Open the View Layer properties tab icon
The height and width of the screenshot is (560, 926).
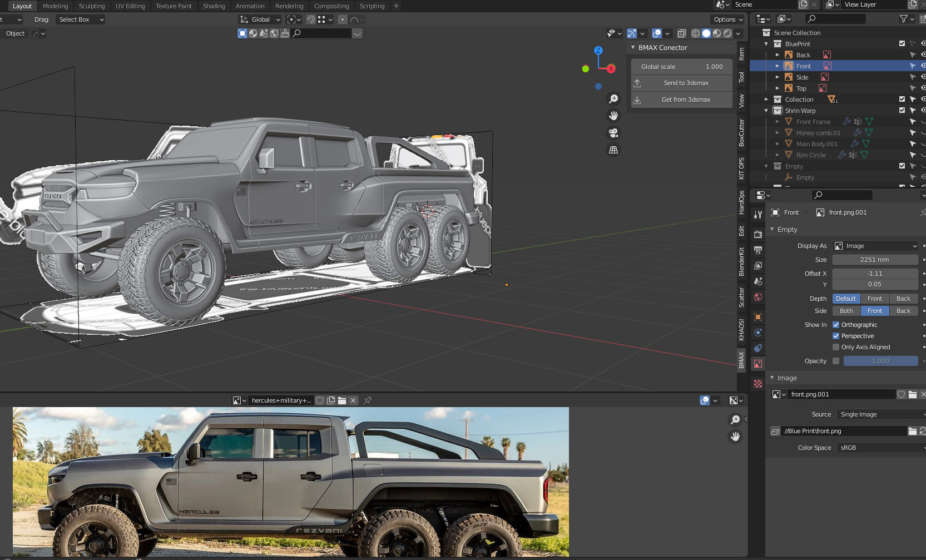pyautogui.click(x=757, y=266)
